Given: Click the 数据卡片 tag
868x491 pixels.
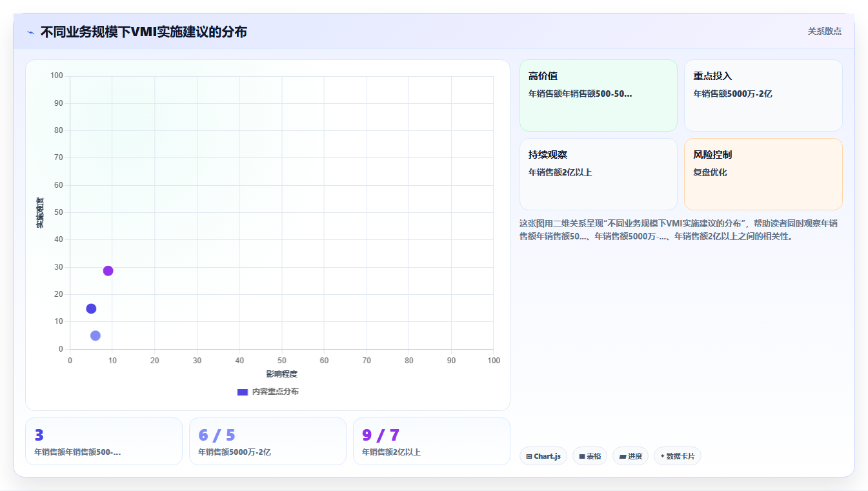Looking at the screenshot, I should (x=678, y=456).
